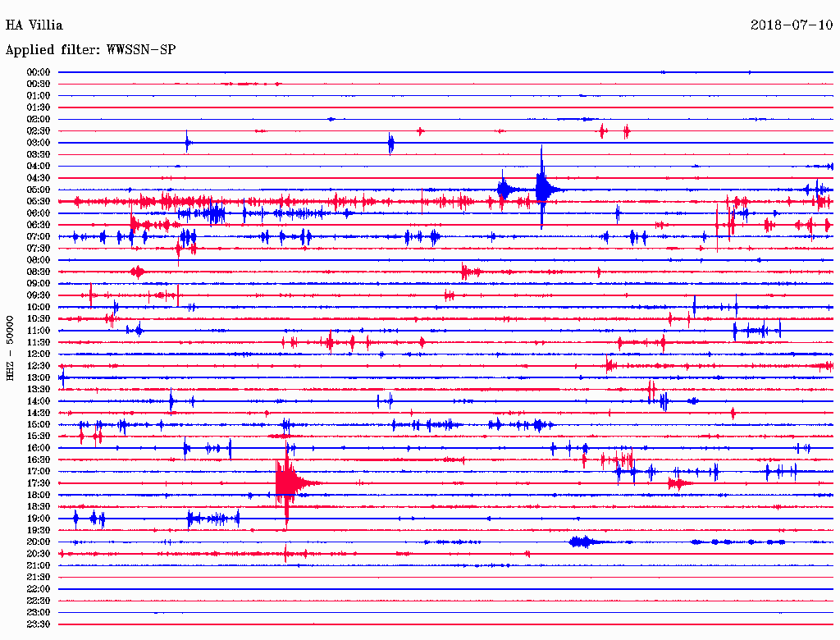The height and width of the screenshot is (640, 840).
Task: Select the 13:00 time label
Action: click(39, 377)
